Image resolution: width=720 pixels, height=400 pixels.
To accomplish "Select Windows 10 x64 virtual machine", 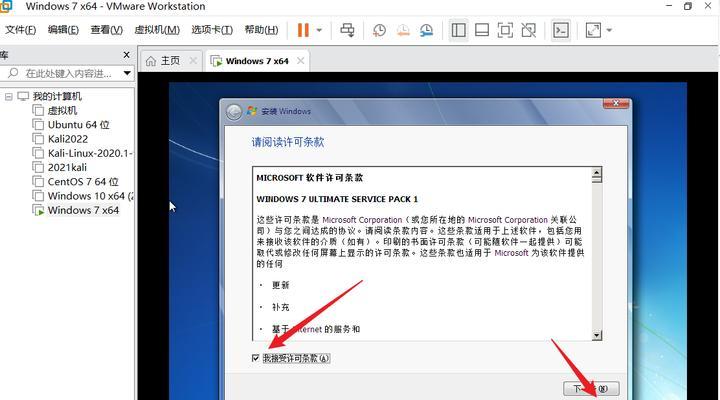I will tap(90, 196).
